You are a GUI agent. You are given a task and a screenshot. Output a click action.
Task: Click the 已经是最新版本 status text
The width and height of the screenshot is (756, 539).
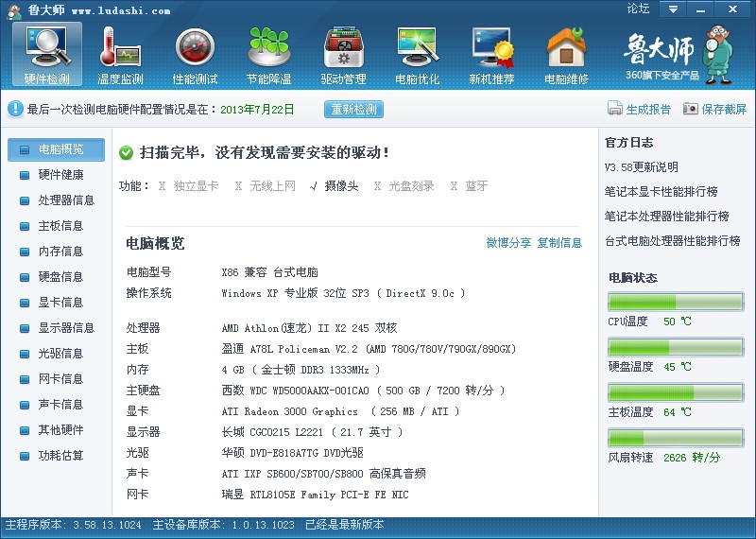(x=345, y=525)
